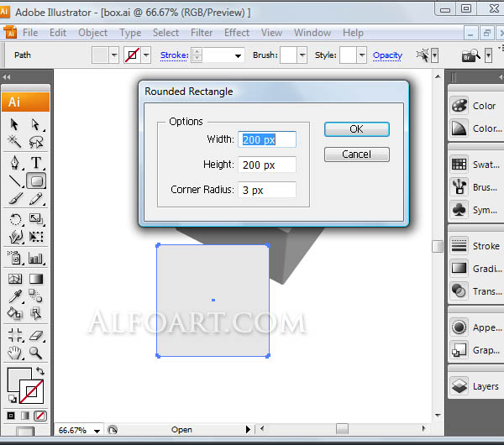Screen dimensions: 504x445
Task: Reset to default fill and stroke
Action: click(x=13, y=399)
